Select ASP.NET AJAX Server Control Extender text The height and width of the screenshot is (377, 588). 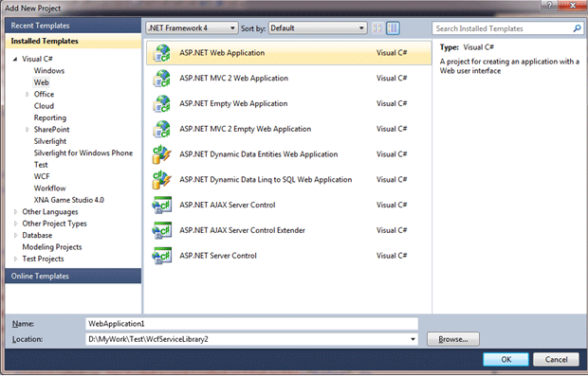pos(242,230)
